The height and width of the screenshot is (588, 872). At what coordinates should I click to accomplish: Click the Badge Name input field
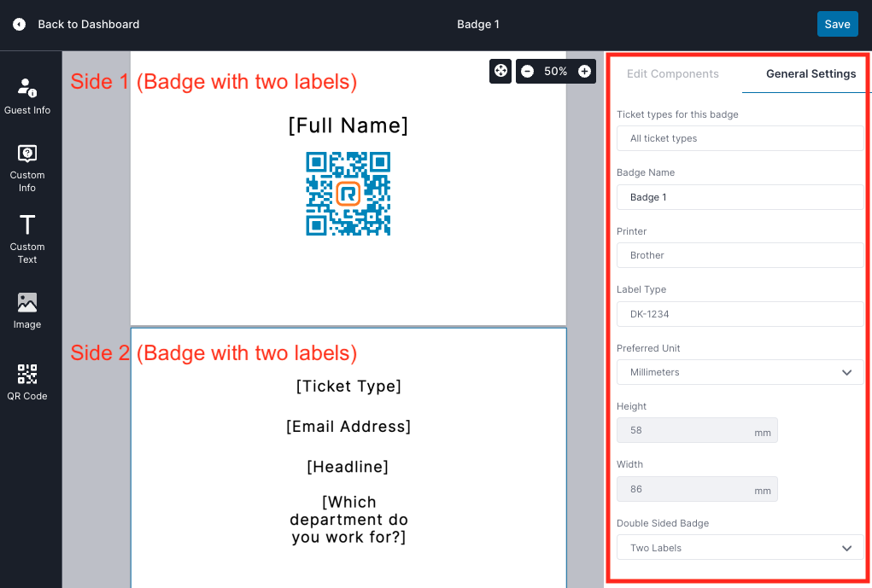click(x=740, y=197)
